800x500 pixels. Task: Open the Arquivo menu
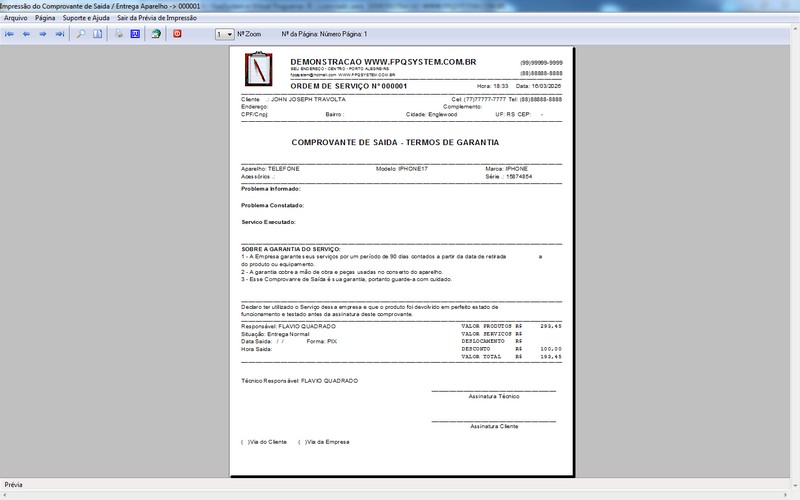point(16,19)
